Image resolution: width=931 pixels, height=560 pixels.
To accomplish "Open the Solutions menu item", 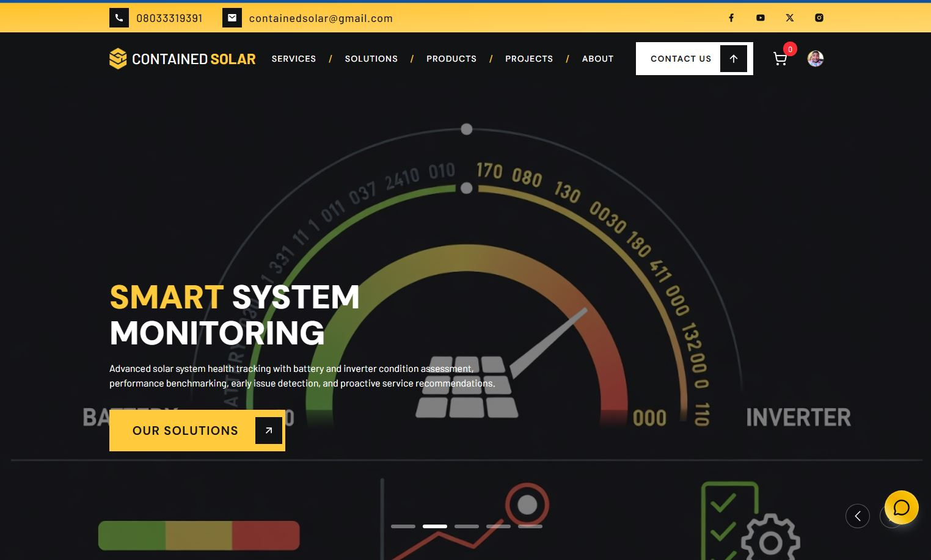I will click(371, 59).
